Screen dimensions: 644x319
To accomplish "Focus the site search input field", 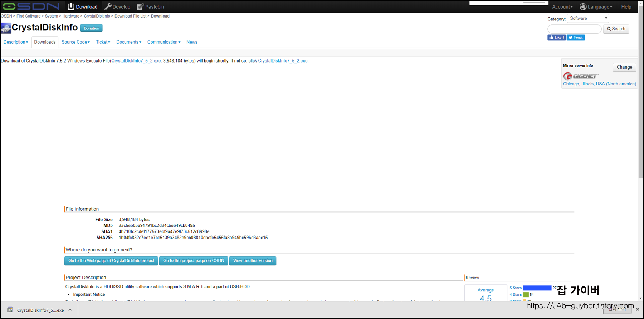I will (x=575, y=29).
